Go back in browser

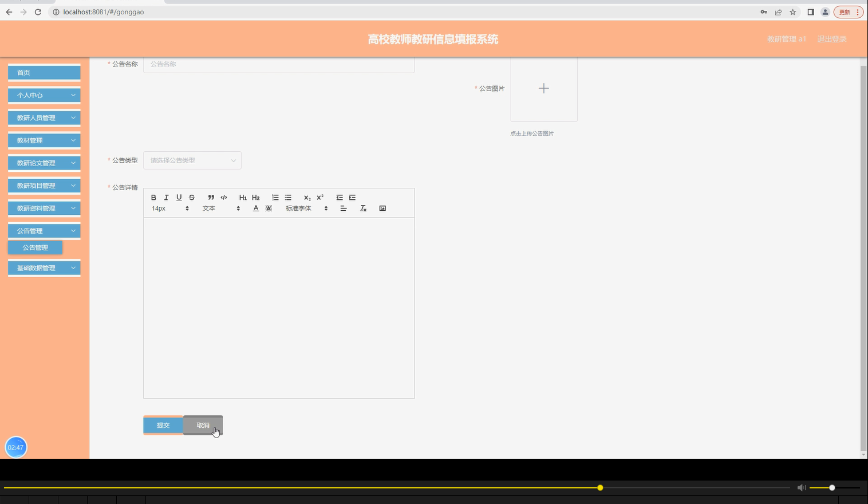(9, 12)
